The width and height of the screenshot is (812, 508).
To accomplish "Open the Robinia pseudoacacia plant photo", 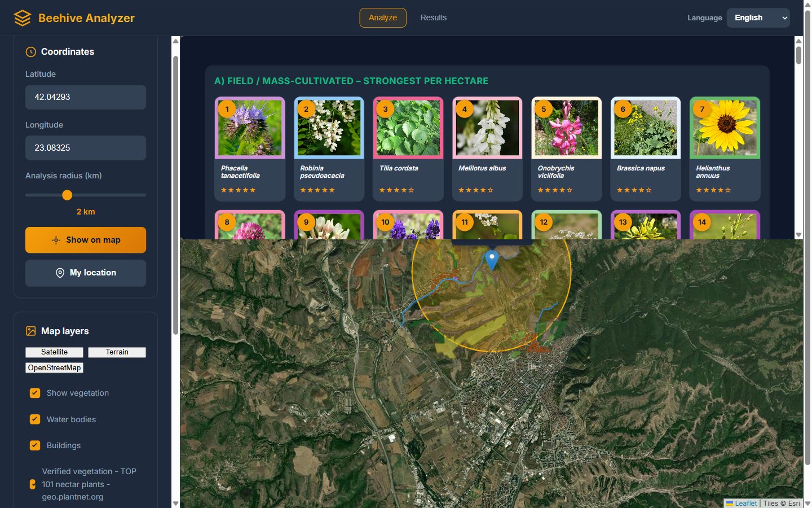I will [x=329, y=128].
